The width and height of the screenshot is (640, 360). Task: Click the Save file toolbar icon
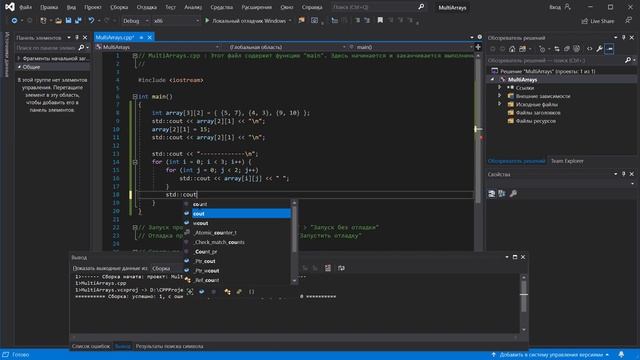click(69, 20)
